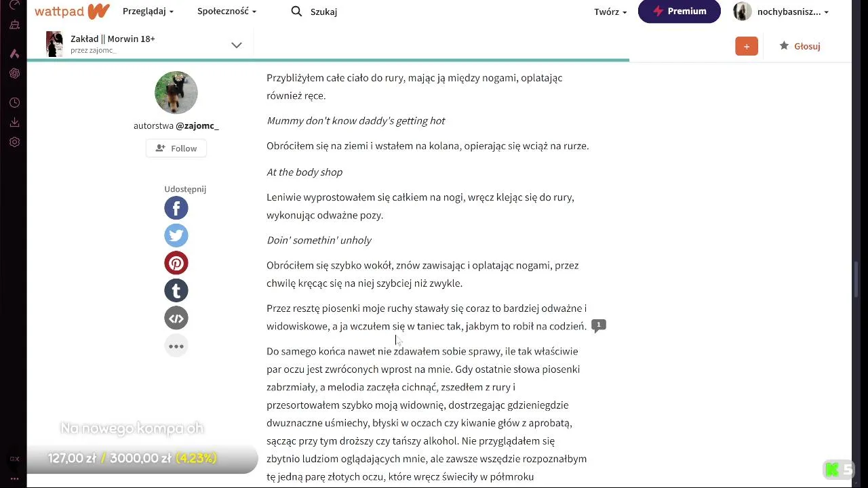Viewport: 868px width, 488px height.
Task: Vote with the Głosuj star button
Action: pyautogui.click(x=800, y=46)
